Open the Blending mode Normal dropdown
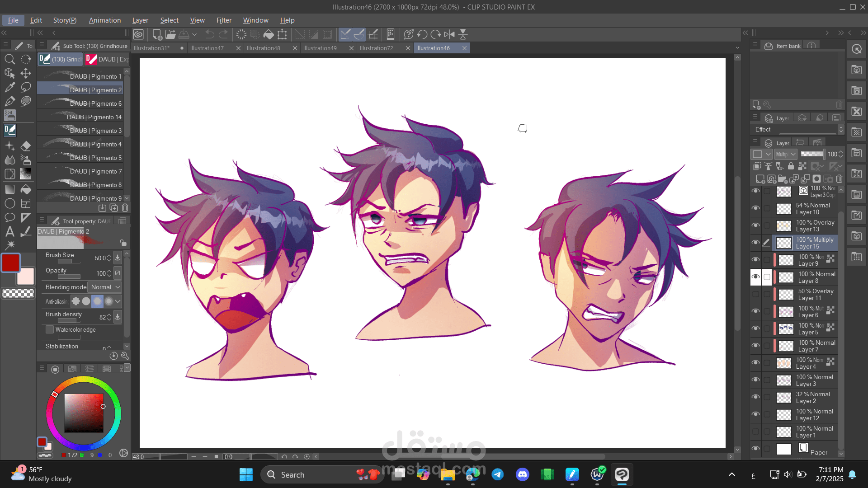The image size is (868, 488). [x=105, y=287]
